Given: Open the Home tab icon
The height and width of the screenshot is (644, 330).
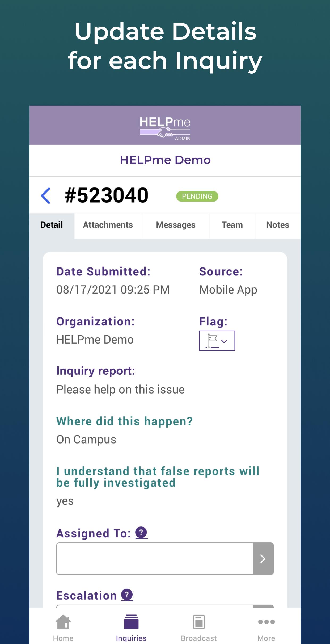Looking at the screenshot, I should pyautogui.click(x=63, y=622).
